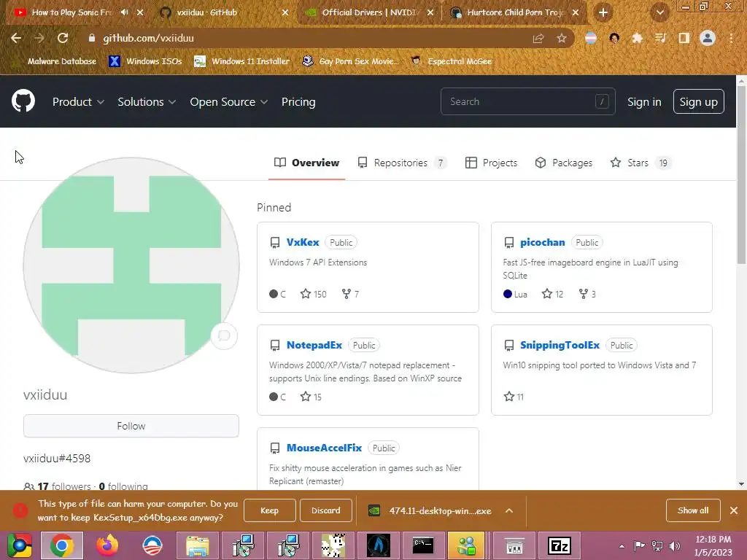The image size is (747, 560).
Task: Click the address bar URL
Action: pos(148,38)
